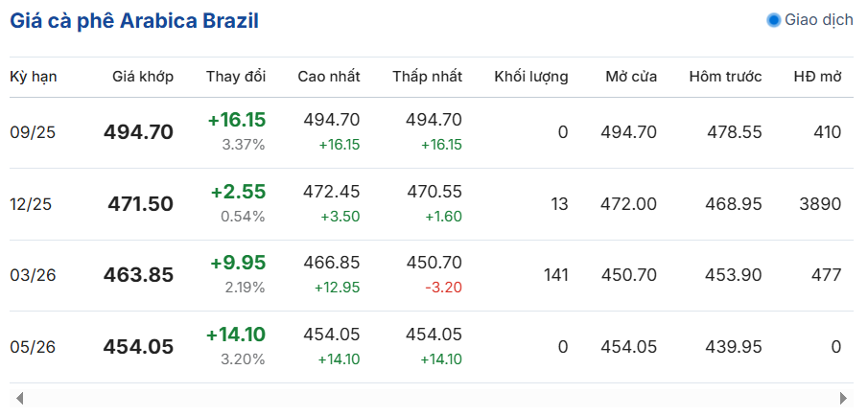Click the horizontal scrollbar track
This screenshot has width=868, height=416.
tap(432, 398)
